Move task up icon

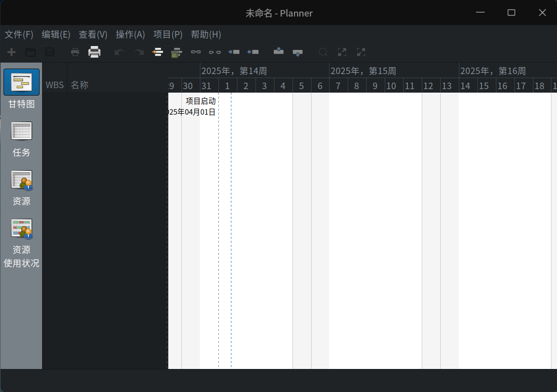pos(278,51)
